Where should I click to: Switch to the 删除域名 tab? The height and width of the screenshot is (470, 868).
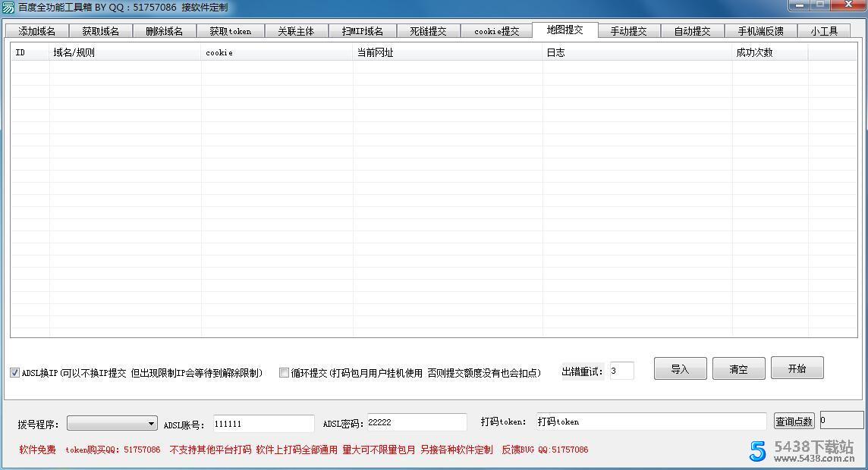click(164, 31)
